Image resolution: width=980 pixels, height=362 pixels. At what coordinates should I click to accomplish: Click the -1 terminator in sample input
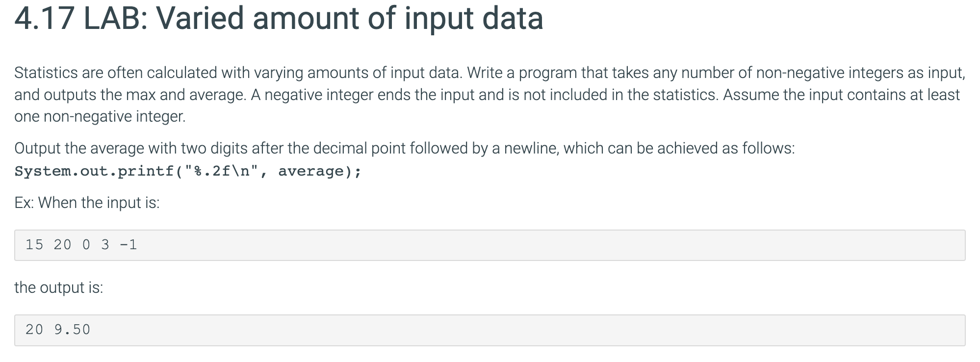pyautogui.click(x=129, y=245)
